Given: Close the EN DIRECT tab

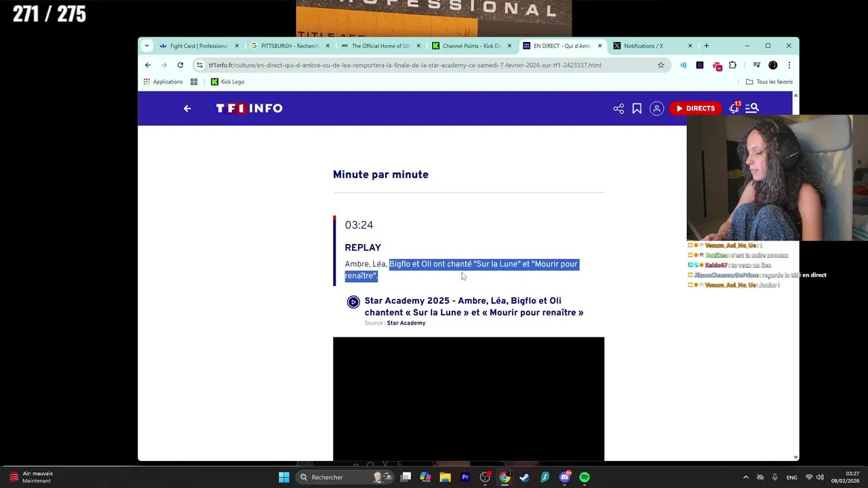Looking at the screenshot, I should (599, 46).
